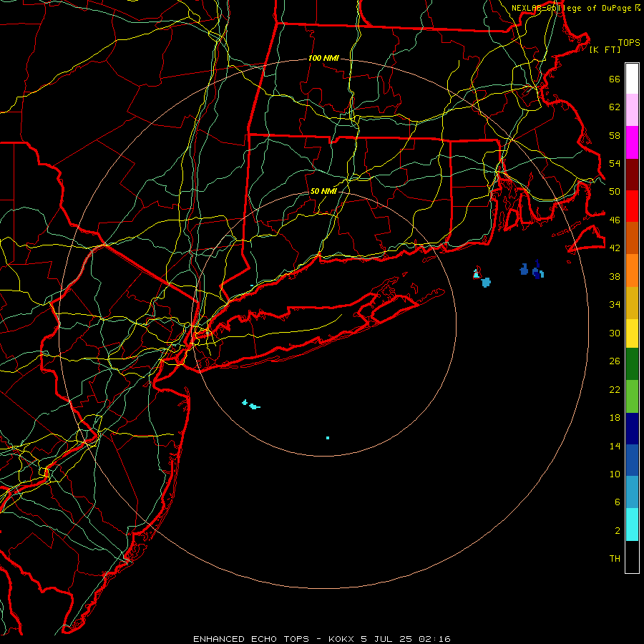Click the light pink legend color band

click(632, 109)
